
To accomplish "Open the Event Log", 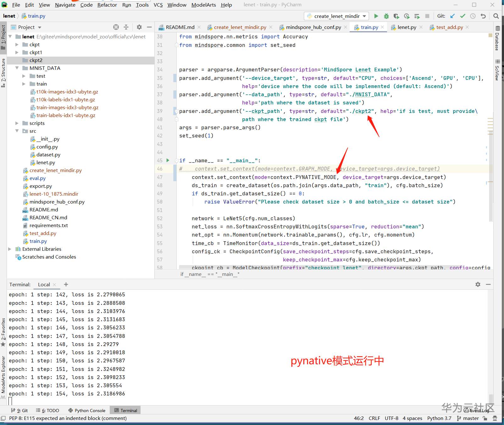I will tap(477, 410).
